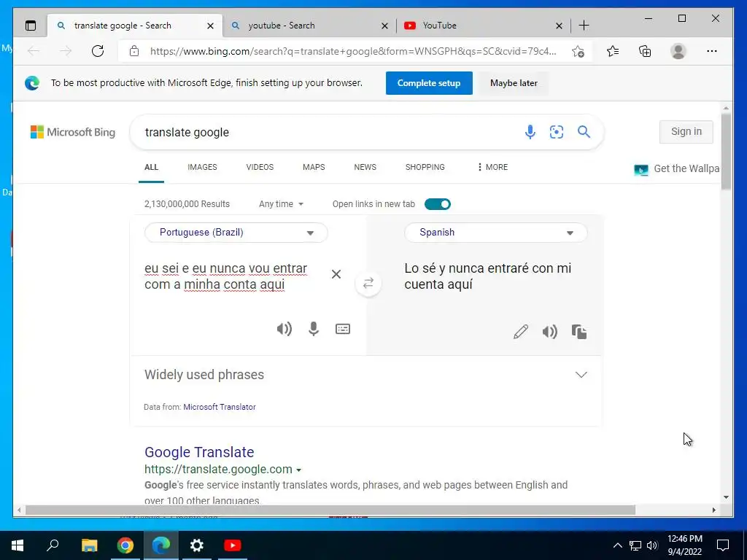The width and height of the screenshot is (747, 560).
Task: Search using an image icon
Action: (557, 132)
